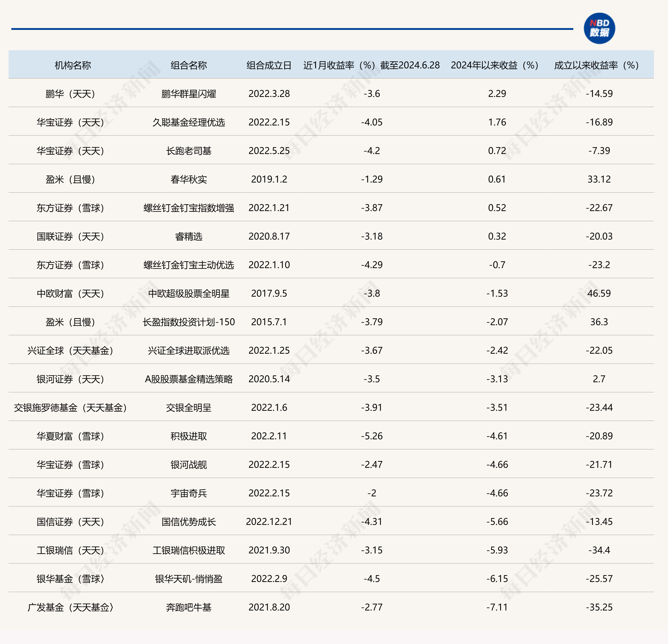The width and height of the screenshot is (668, 644).
Task: Click the 2020.8.17 date cell
Action: 269,236
